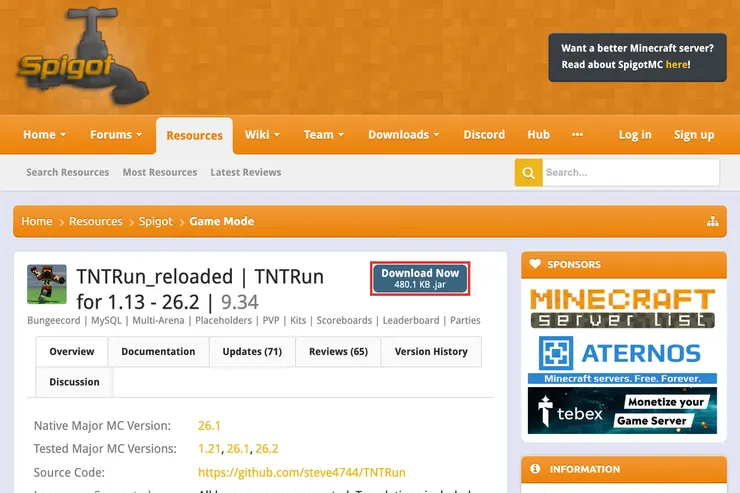
Task: Switch to the Discussion tab
Action: tap(75, 382)
